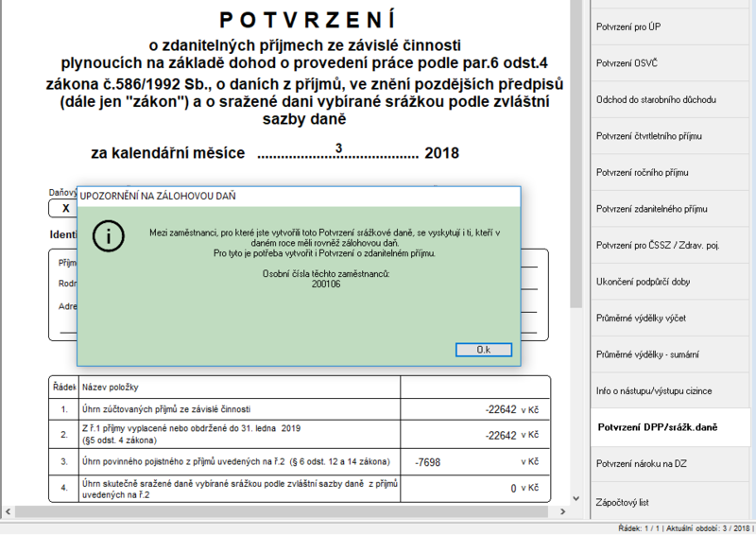Select Potvrzení OSVČ in the side list

[x=670, y=63]
